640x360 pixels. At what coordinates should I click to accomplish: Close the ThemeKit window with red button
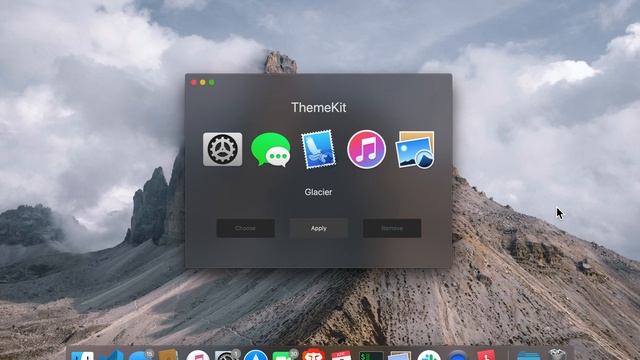click(194, 82)
